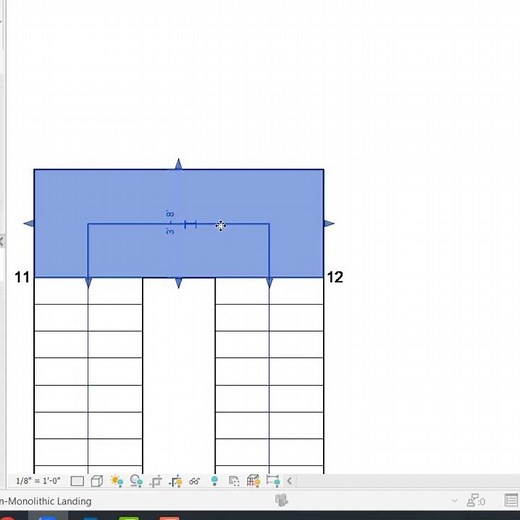Open Temporary View Properties
The image size is (520, 520).
click(x=234, y=481)
